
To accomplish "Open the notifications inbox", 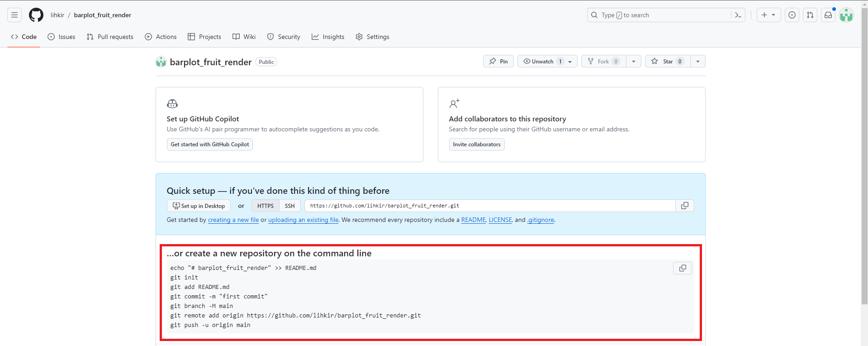I will (828, 15).
